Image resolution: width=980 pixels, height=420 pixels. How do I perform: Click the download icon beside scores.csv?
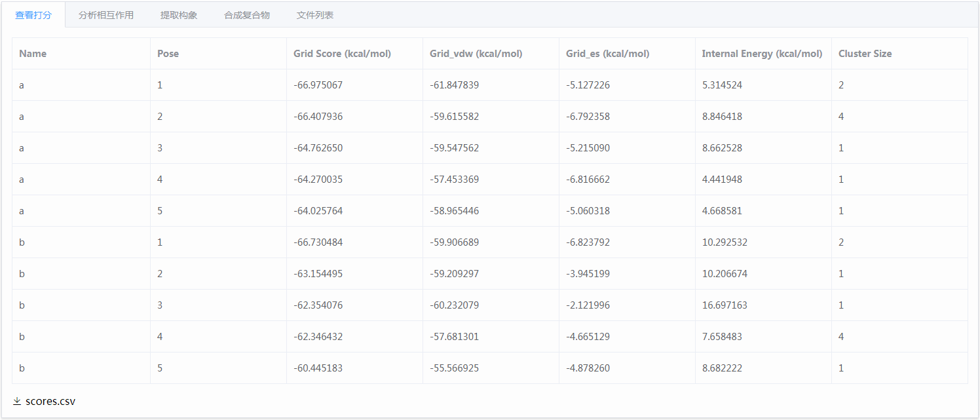point(17,401)
